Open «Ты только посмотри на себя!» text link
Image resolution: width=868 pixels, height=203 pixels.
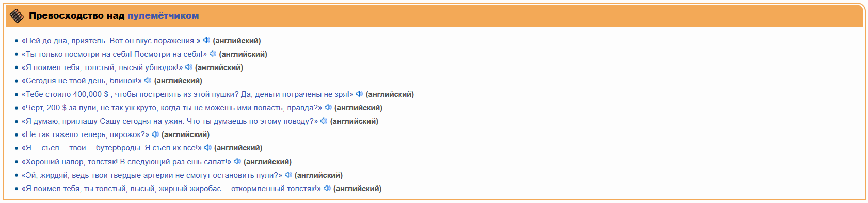(x=114, y=54)
